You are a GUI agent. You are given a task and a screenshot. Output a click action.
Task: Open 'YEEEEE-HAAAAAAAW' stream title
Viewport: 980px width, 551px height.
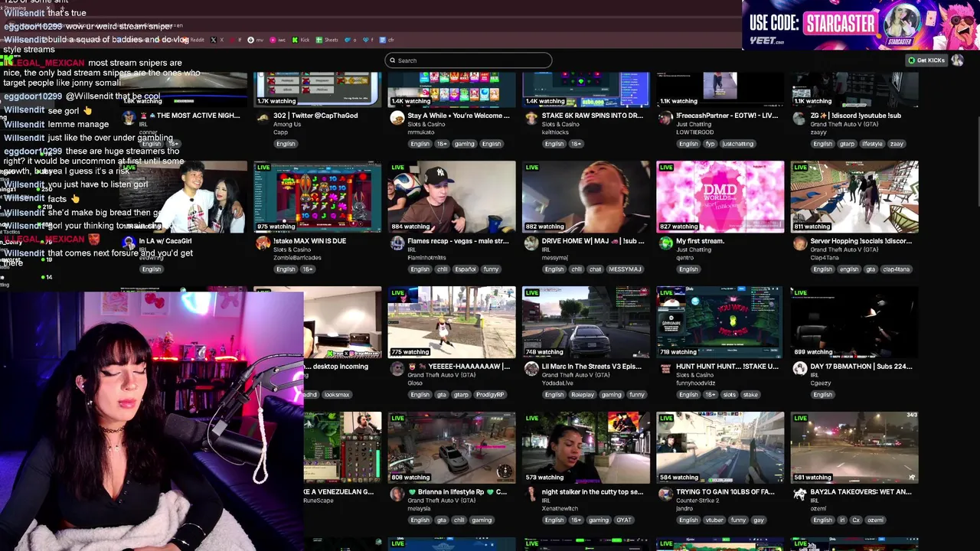point(459,367)
